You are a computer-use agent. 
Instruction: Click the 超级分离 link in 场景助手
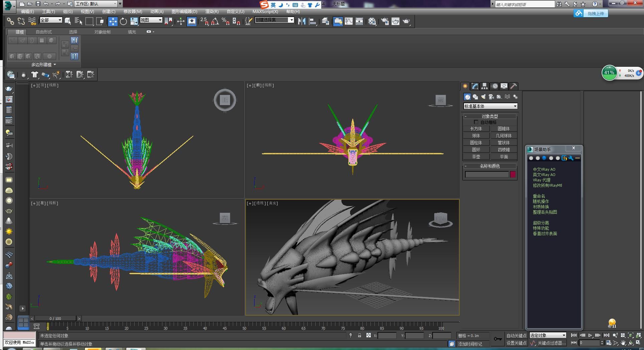pos(541,223)
